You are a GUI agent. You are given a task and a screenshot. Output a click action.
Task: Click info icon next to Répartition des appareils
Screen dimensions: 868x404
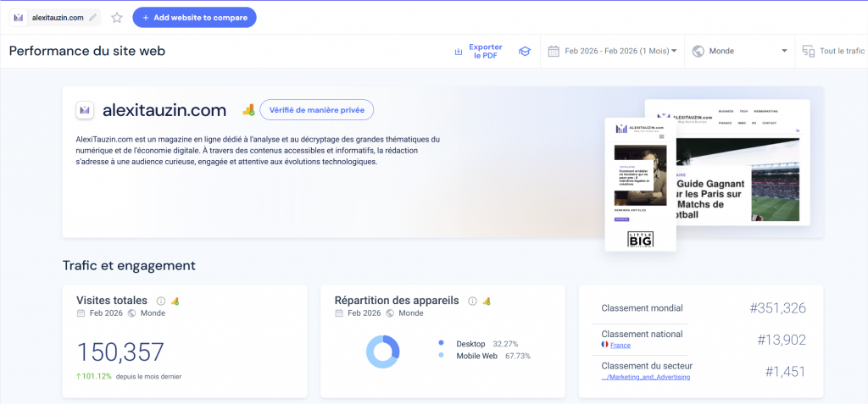(x=472, y=301)
